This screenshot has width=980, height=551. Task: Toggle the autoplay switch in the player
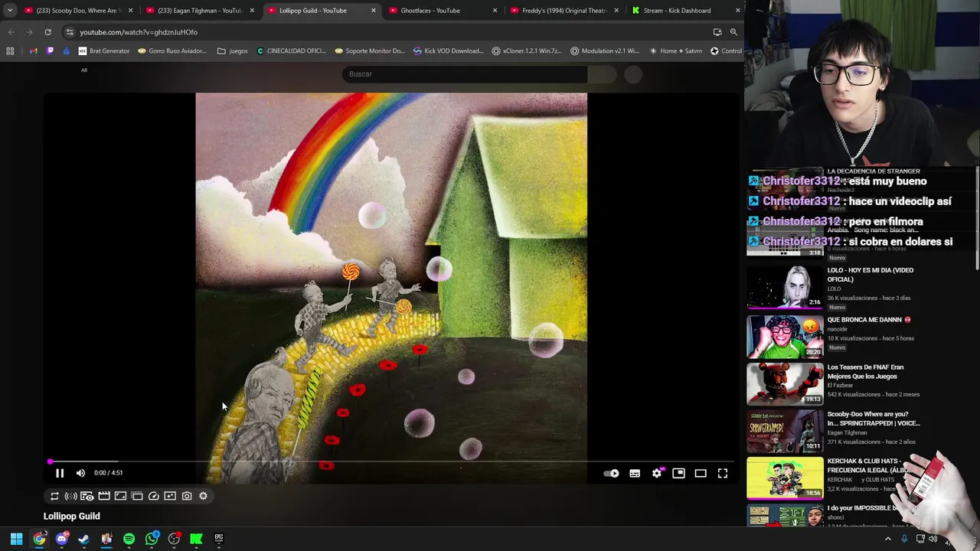(x=611, y=474)
